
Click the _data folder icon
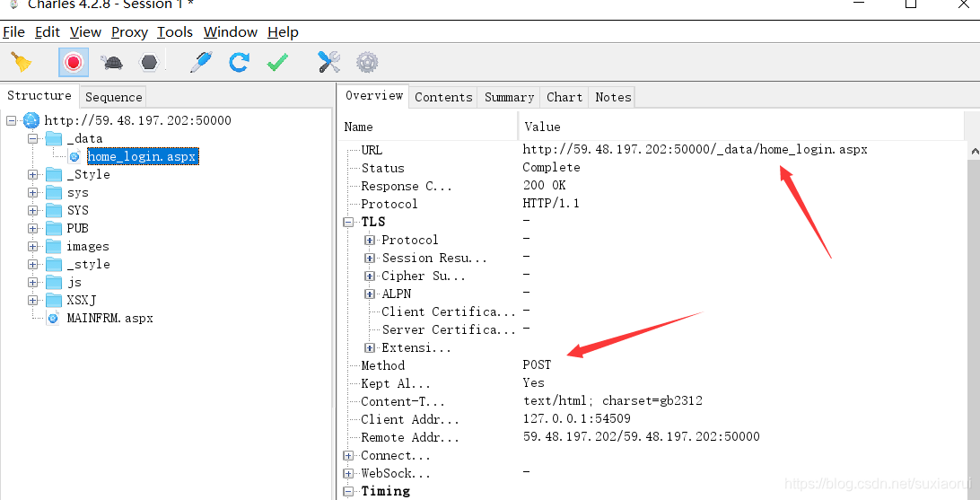coord(54,138)
